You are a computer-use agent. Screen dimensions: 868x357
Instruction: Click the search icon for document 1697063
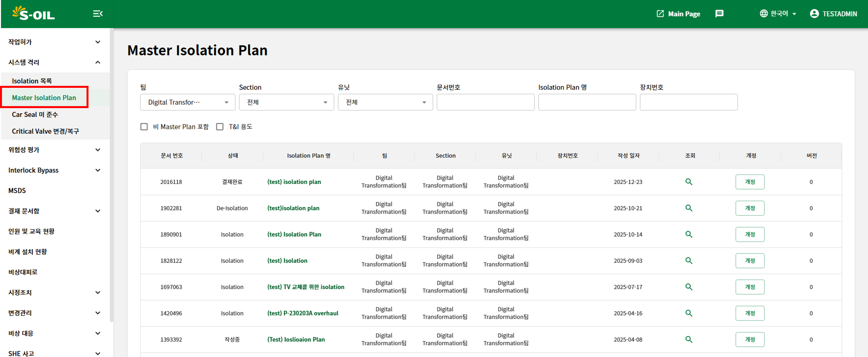tap(689, 287)
